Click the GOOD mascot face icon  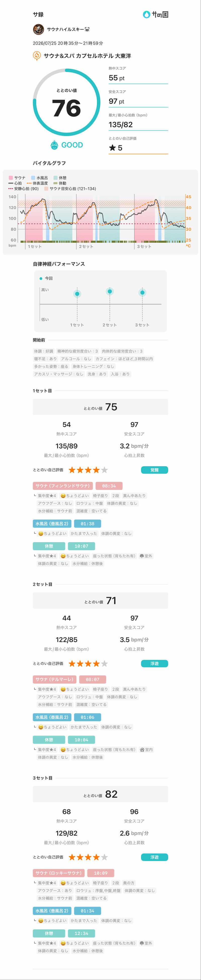tap(55, 145)
